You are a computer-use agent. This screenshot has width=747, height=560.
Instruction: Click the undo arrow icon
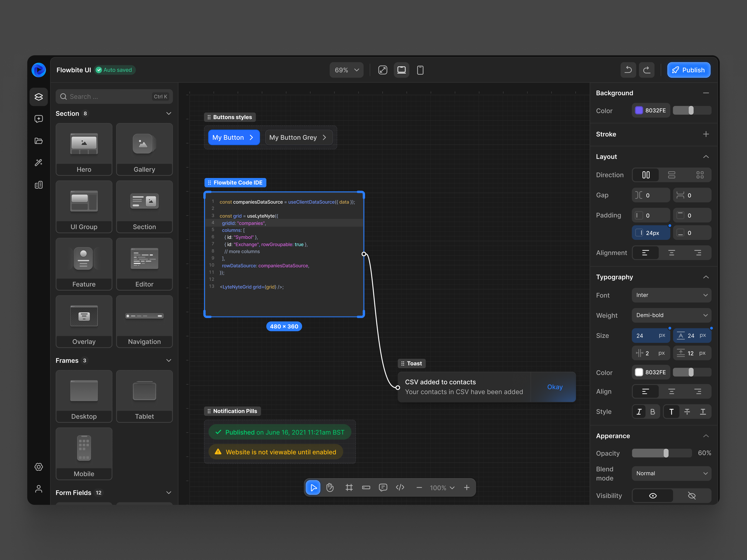tap(628, 70)
